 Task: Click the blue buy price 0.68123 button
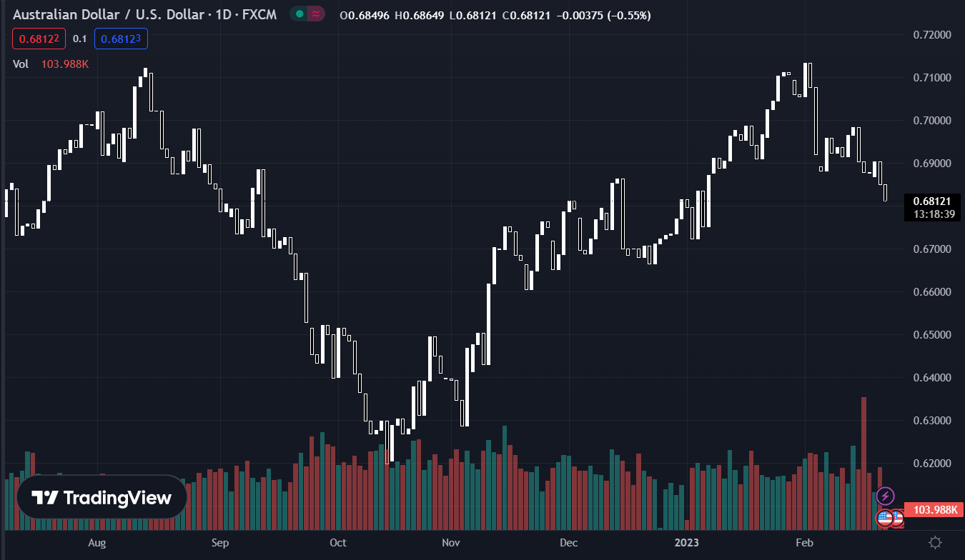121,39
